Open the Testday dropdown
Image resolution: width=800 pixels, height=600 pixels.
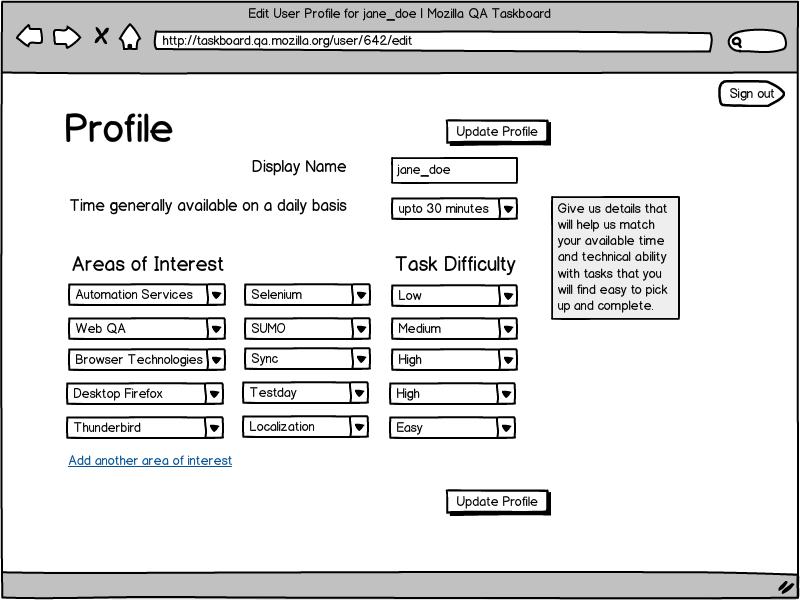(x=306, y=393)
